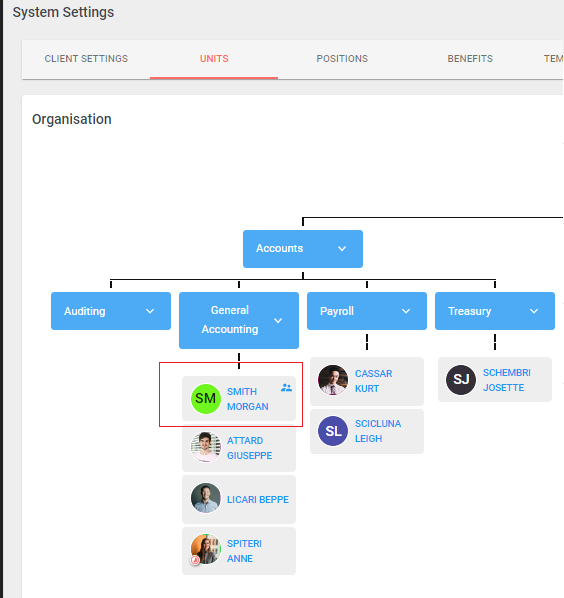The height and width of the screenshot is (598, 564).
Task: Click the red badge on Spiteri Anne's photo
Action: coord(195,560)
